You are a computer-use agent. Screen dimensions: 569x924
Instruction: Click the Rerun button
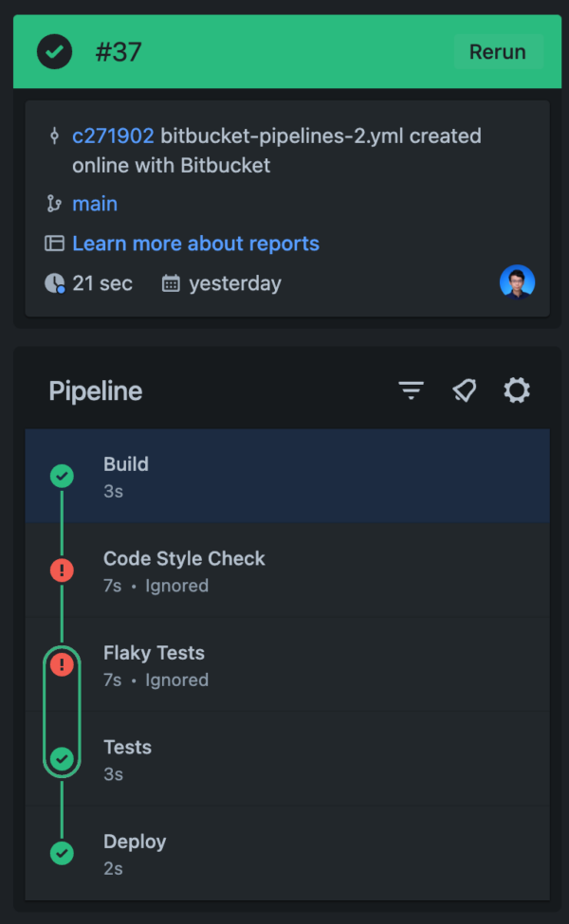498,52
